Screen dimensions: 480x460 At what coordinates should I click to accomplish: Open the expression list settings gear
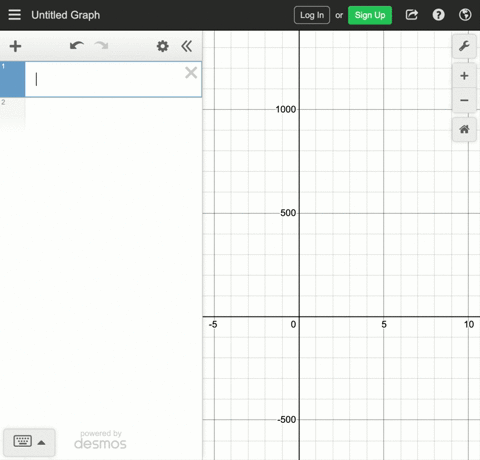click(163, 46)
